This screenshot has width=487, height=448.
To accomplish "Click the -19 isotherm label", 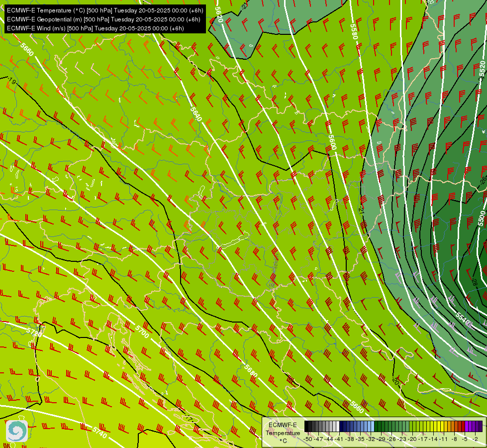I will click(x=12, y=82).
